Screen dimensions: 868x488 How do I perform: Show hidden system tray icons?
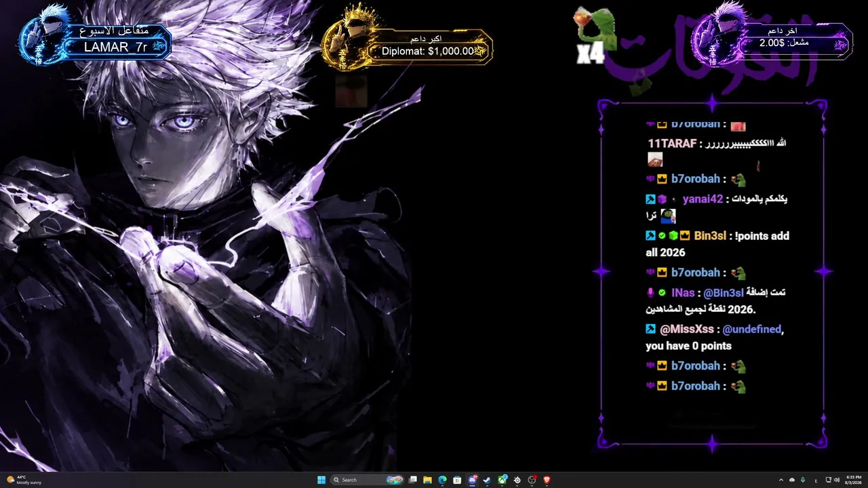pos(781,480)
